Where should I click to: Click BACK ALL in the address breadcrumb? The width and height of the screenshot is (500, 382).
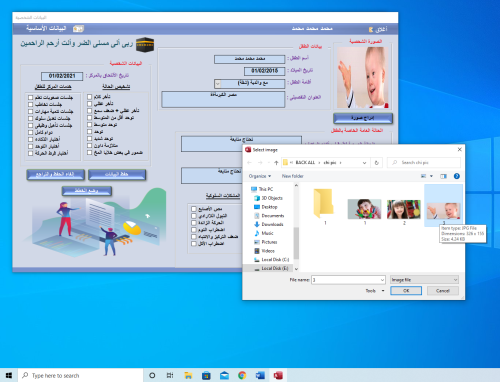pos(305,163)
